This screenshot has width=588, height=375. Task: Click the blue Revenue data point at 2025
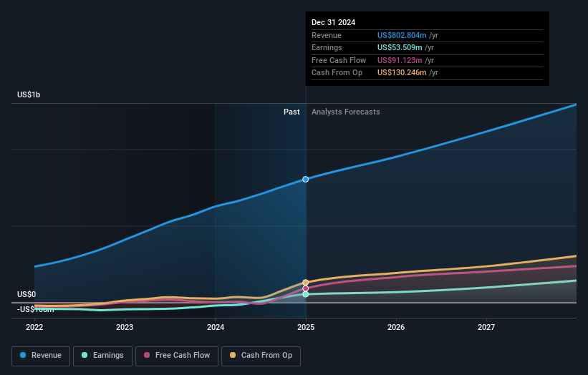[x=306, y=180]
